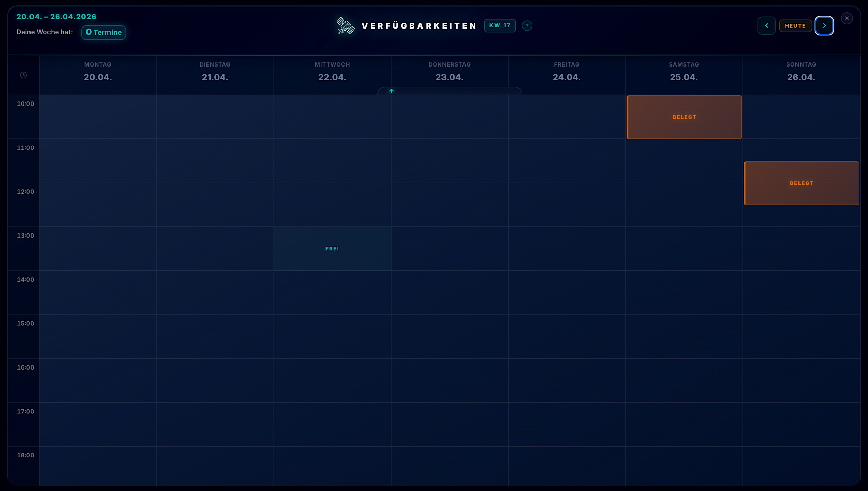This screenshot has height=491, width=868.
Task: Click the 0 Termine badge
Action: point(104,32)
